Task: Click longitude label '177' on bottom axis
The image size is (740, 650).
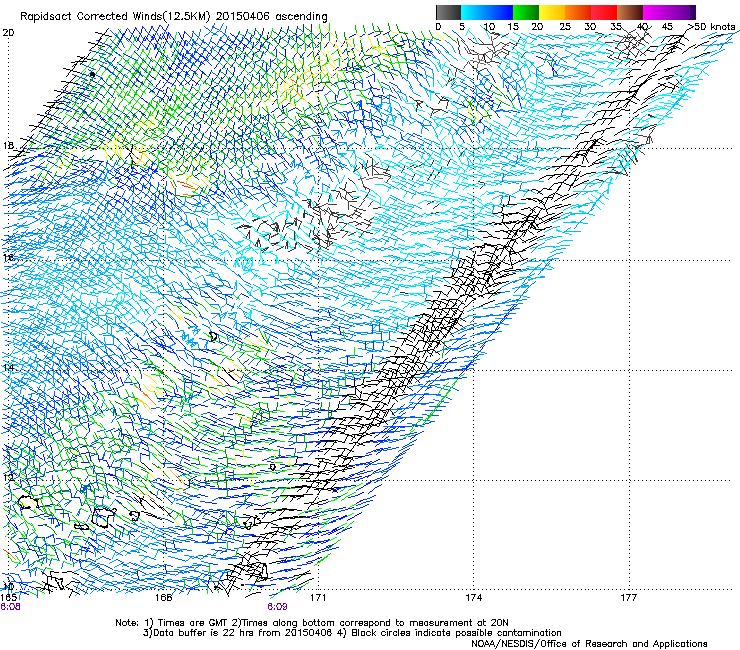Action: 628,598
